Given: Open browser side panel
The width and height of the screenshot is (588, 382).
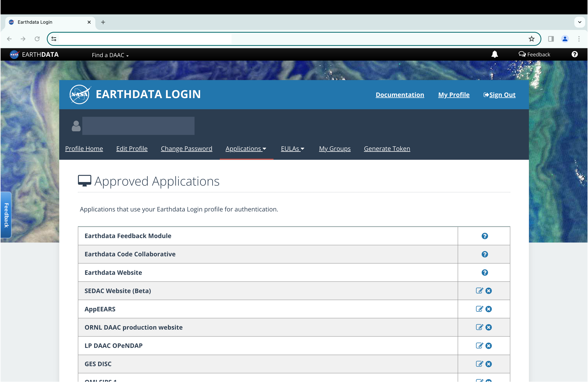Looking at the screenshot, I should 551,39.
